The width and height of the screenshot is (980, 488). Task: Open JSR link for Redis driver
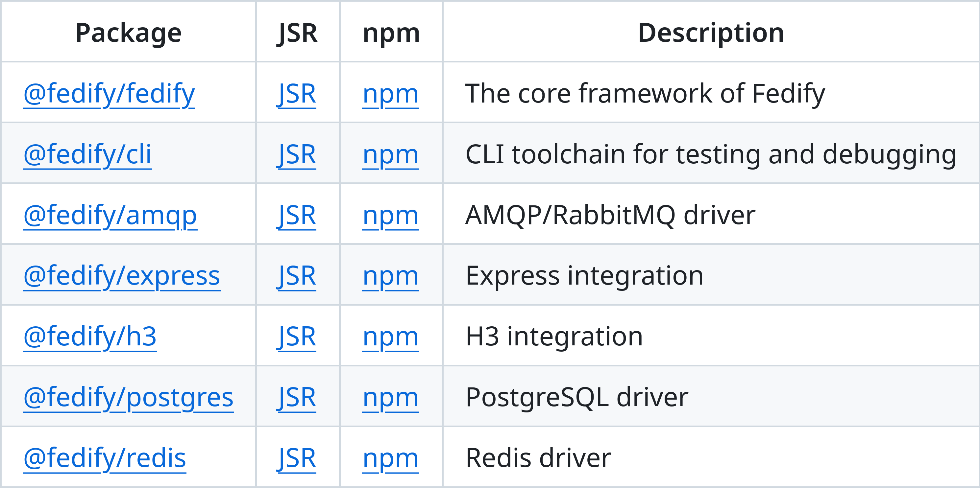pyautogui.click(x=297, y=458)
